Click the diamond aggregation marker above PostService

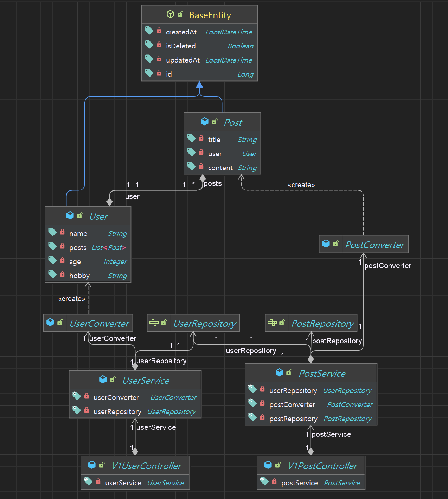point(310,359)
